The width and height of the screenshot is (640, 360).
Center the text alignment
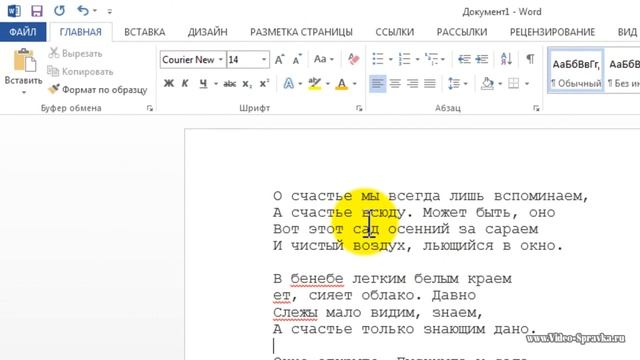point(395,84)
